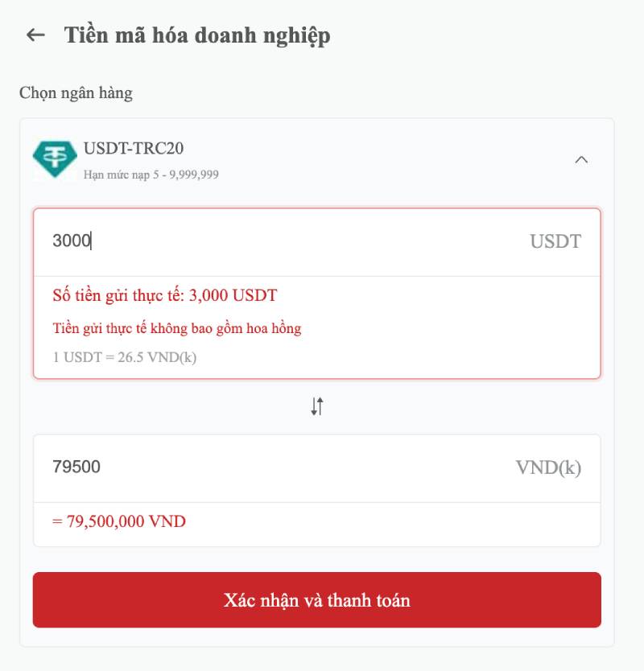Image resolution: width=644 pixels, height=671 pixels.
Task: Click the Tiền mã hóa doanh nghiệp title
Action: coord(197,35)
